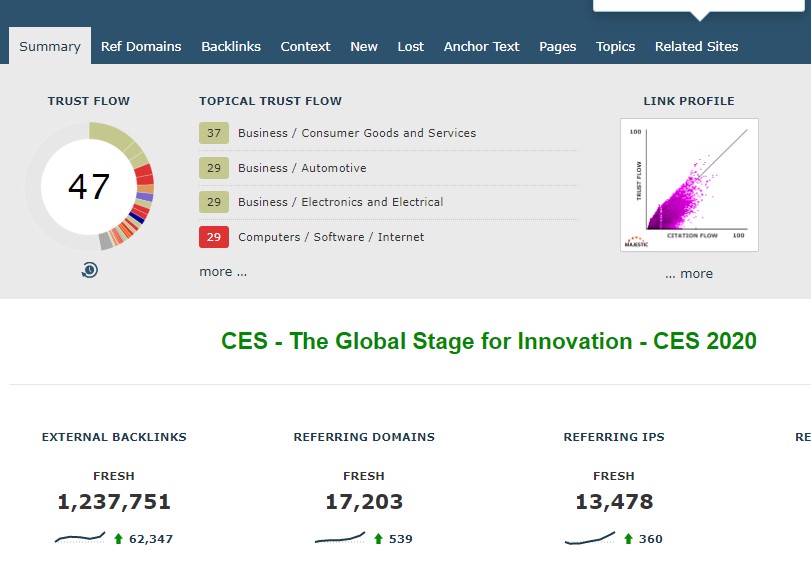Click the 37 Consumer Goods and Services badge
Screen dimensions: 811x562
(x=214, y=133)
